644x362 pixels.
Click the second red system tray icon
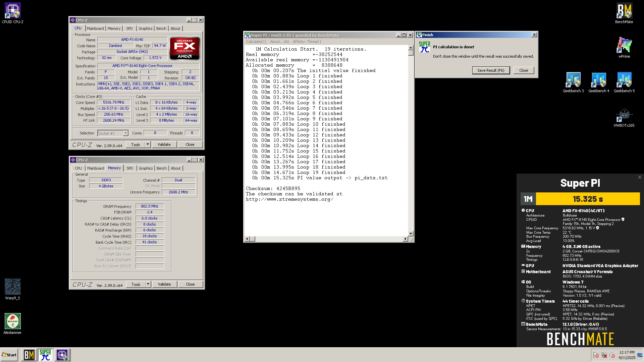click(604, 355)
